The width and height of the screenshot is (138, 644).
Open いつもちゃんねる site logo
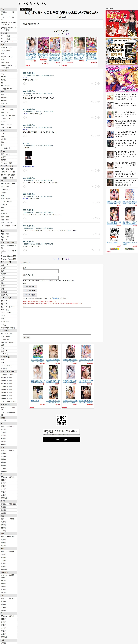click(32, 3)
